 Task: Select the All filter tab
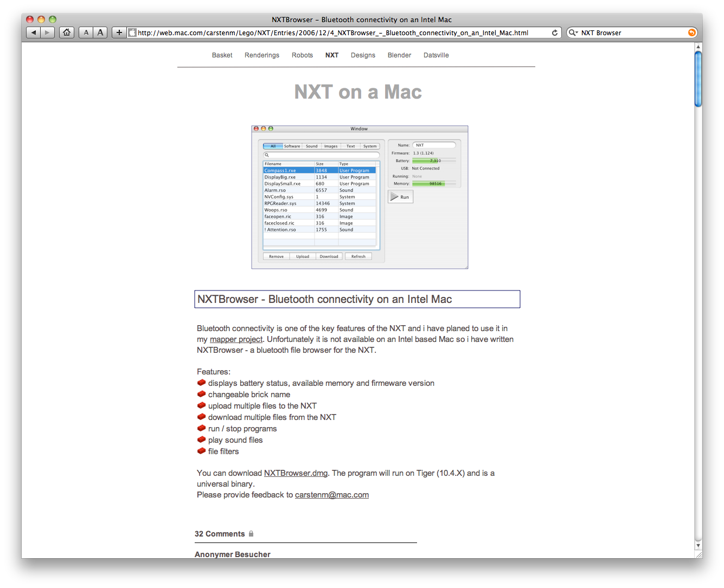point(273,146)
